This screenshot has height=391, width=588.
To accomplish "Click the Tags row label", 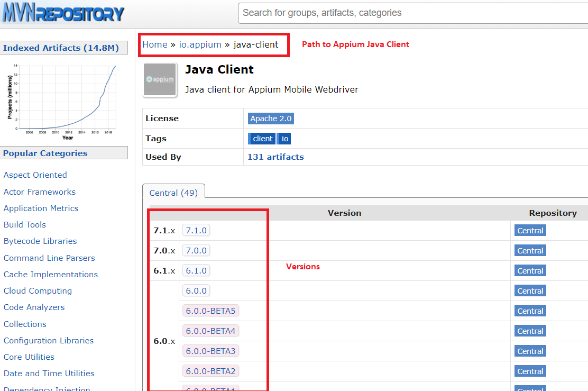I will (155, 139).
